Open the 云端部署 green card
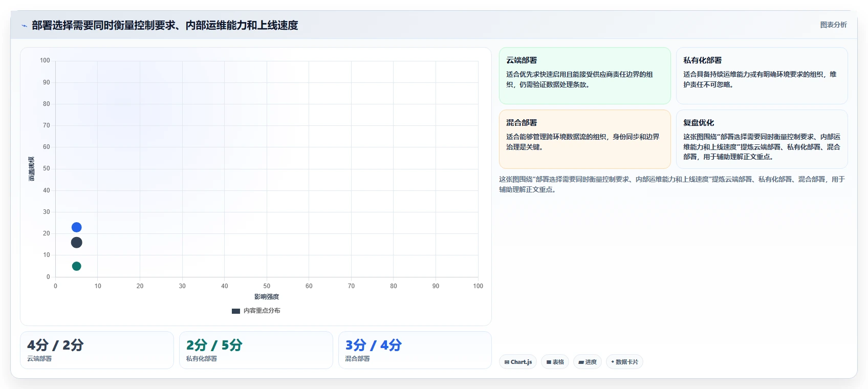The height and width of the screenshot is (389, 868). (x=585, y=76)
